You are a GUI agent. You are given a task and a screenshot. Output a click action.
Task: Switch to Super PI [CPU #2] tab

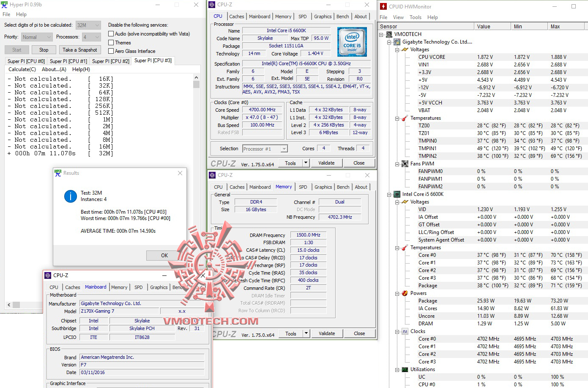click(x=111, y=61)
